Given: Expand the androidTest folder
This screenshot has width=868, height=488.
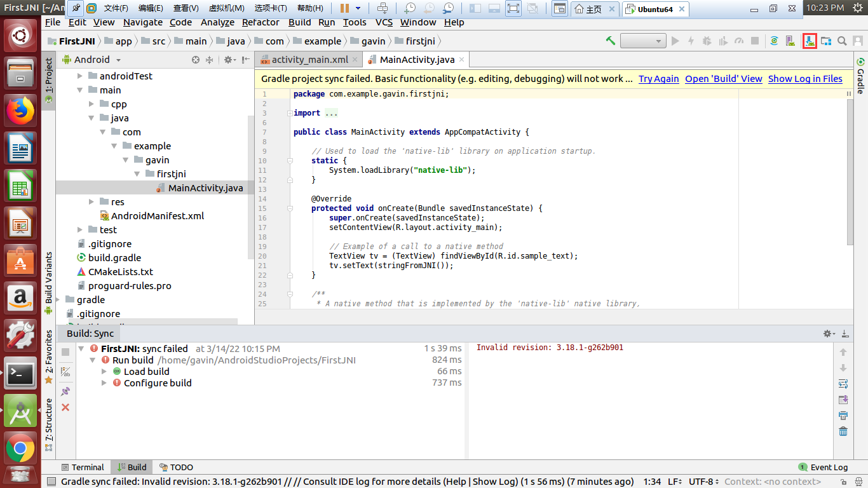Looking at the screenshot, I should click(79, 76).
